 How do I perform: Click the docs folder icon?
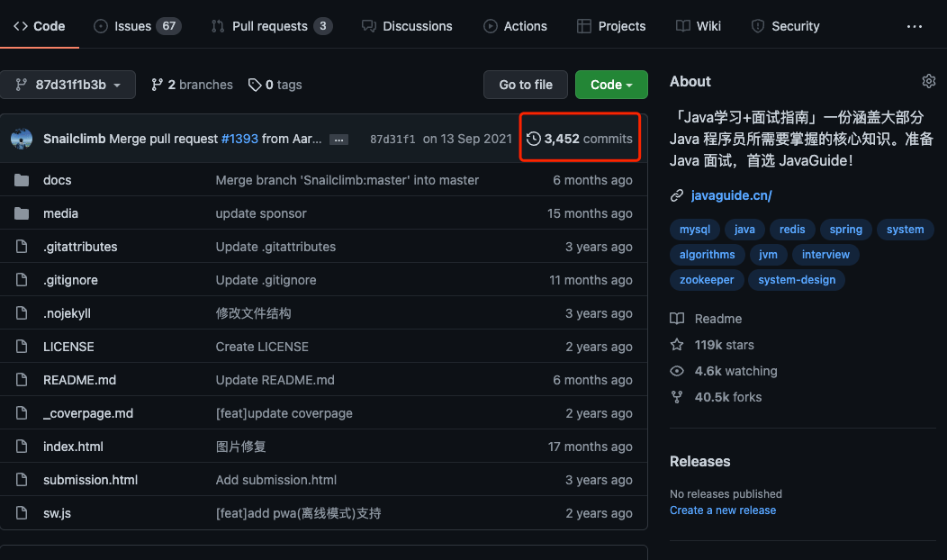(x=22, y=180)
